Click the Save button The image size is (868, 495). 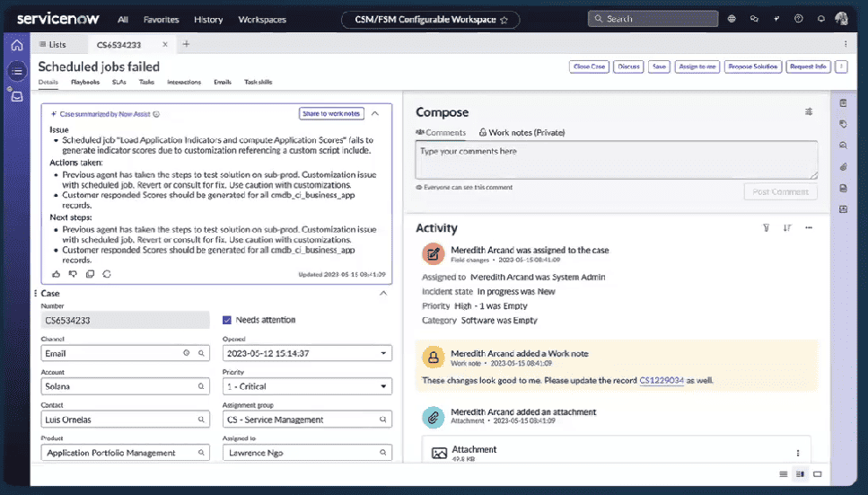coord(659,66)
